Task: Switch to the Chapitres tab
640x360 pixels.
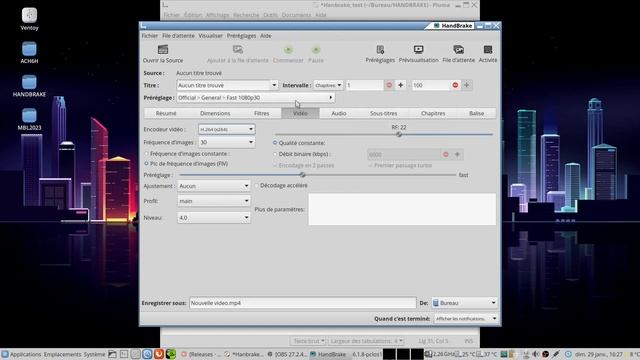Action: coord(433,113)
